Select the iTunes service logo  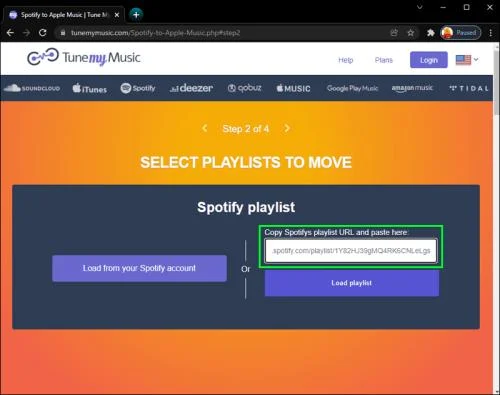tap(90, 88)
